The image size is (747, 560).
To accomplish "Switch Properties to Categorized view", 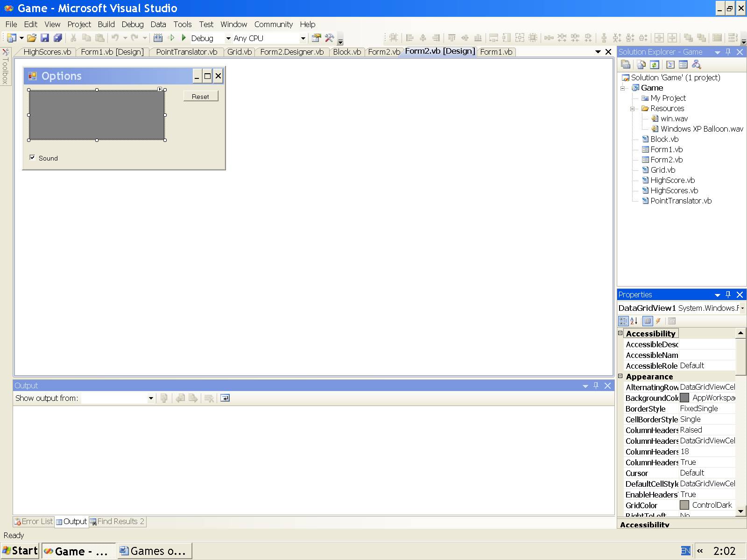I will (x=623, y=321).
